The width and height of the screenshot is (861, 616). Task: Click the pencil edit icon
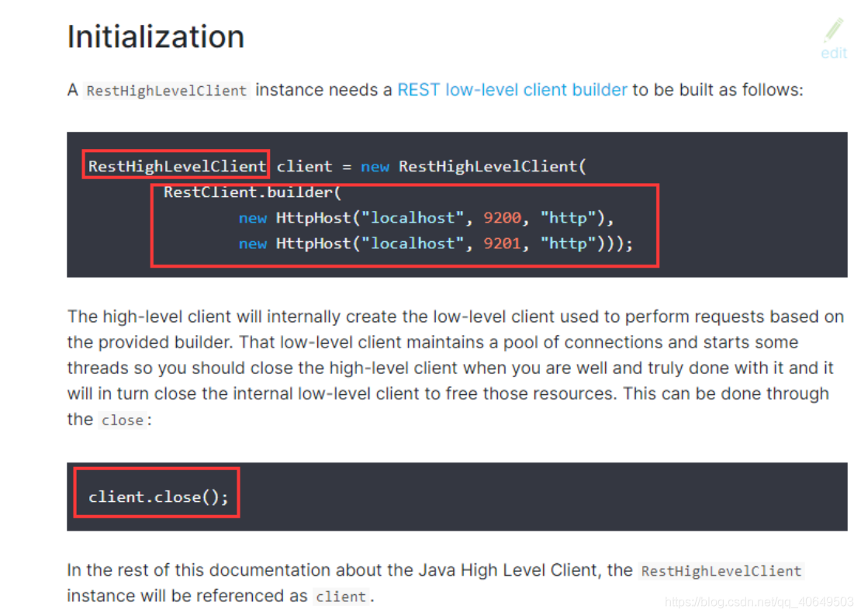pos(833,29)
